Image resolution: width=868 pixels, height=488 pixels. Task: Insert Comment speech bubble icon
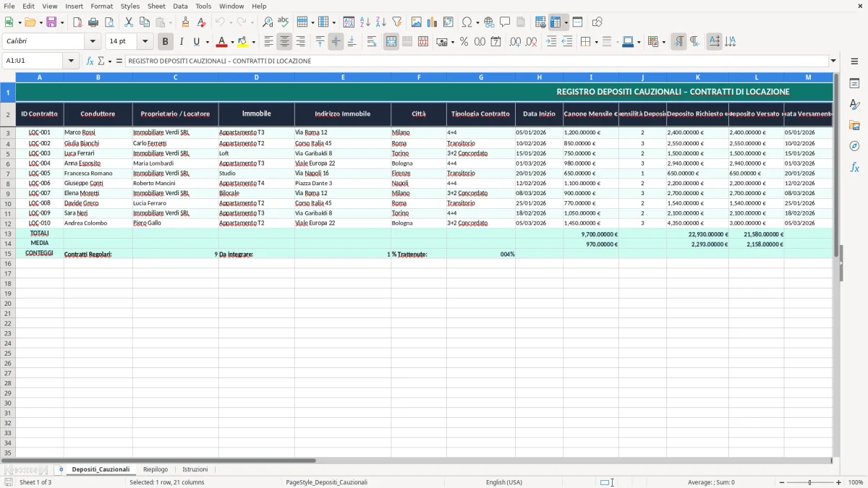pos(505,22)
